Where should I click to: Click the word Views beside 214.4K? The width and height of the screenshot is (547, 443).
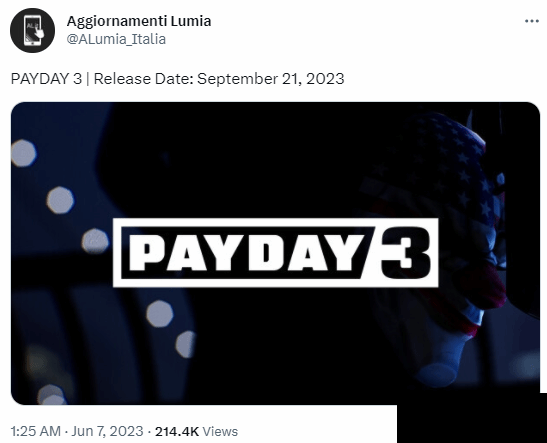[x=220, y=431]
